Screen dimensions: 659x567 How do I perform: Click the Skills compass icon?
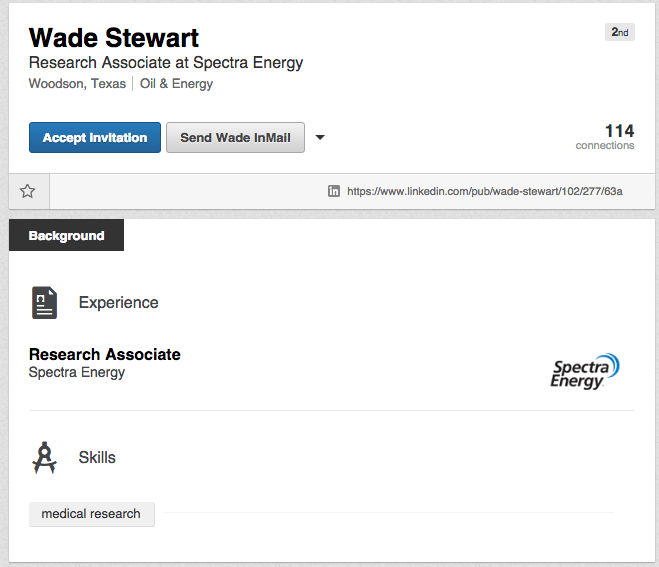pos(44,457)
